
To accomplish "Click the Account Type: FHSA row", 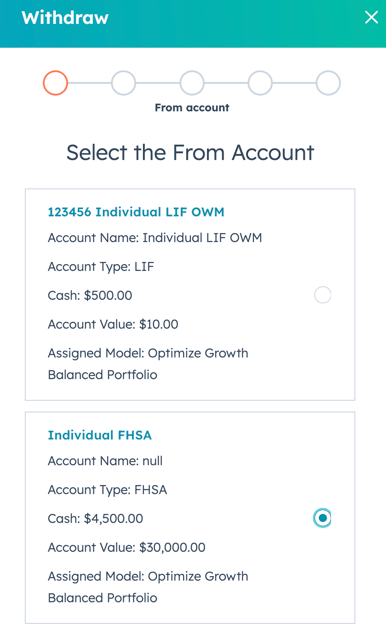I will pyautogui.click(x=107, y=490).
